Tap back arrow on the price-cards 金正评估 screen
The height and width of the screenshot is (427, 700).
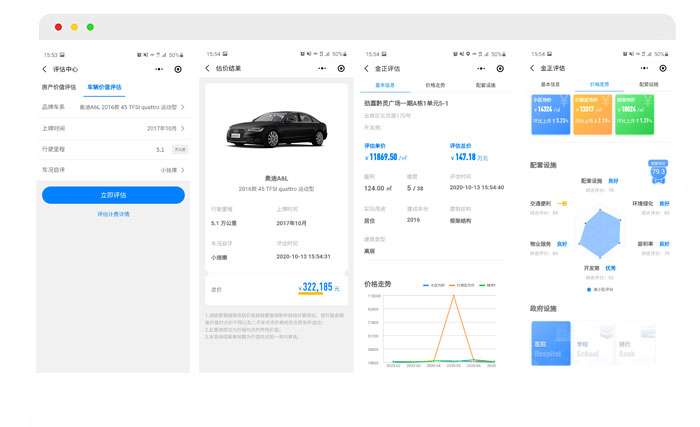pyautogui.click(x=532, y=68)
